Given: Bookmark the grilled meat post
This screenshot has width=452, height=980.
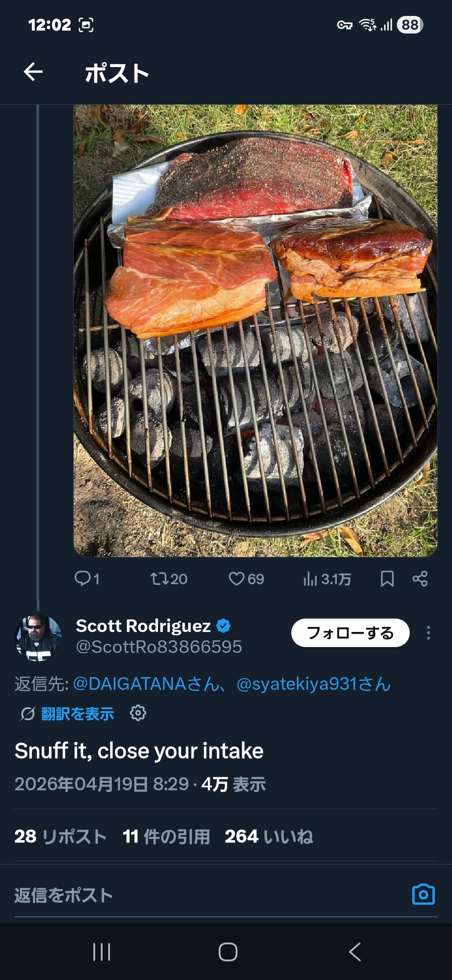Looking at the screenshot, I should (387, 579).
